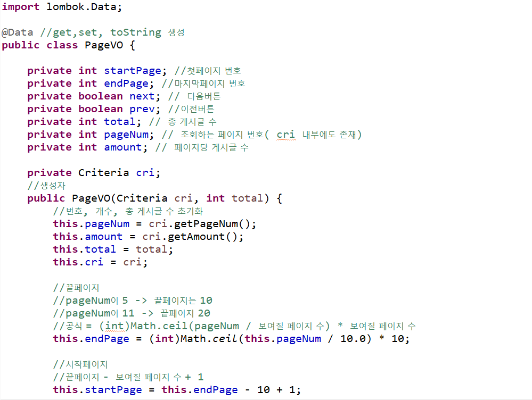Click the 'int total' constructor parameter
Viewport: 532px width, 400px height.
click(x=234, y=198)
